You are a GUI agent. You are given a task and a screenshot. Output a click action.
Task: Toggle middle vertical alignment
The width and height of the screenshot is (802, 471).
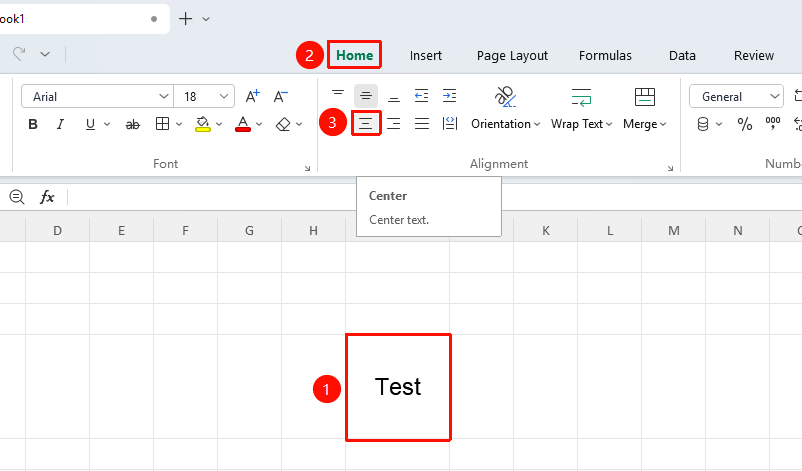(366, 96)
